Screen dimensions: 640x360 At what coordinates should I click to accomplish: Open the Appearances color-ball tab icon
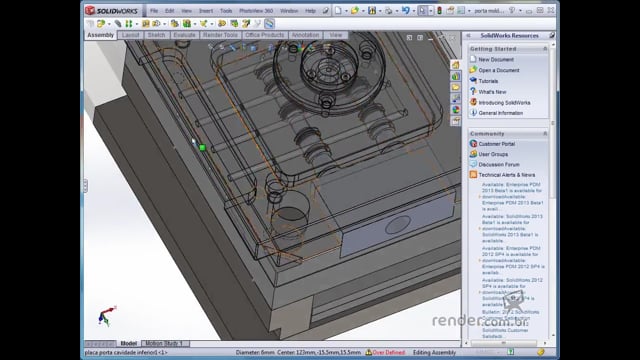[x=456, y=109]
